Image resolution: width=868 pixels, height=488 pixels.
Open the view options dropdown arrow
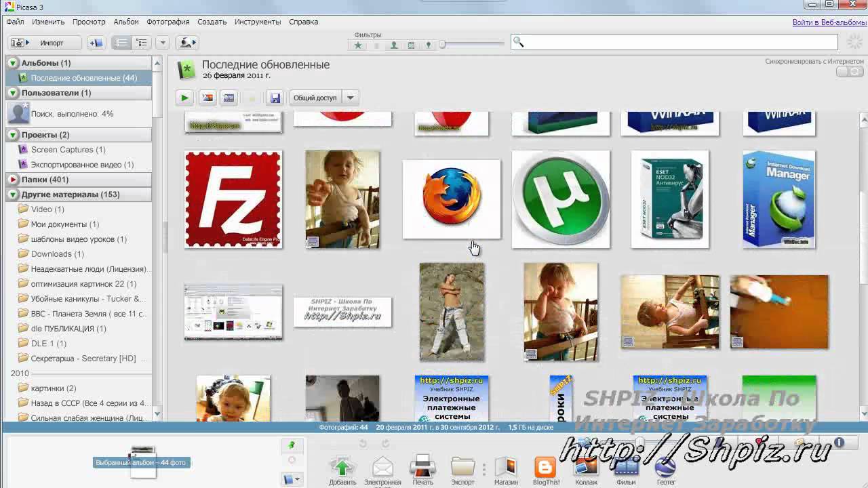pyautogui.click(x=163, y=43)
